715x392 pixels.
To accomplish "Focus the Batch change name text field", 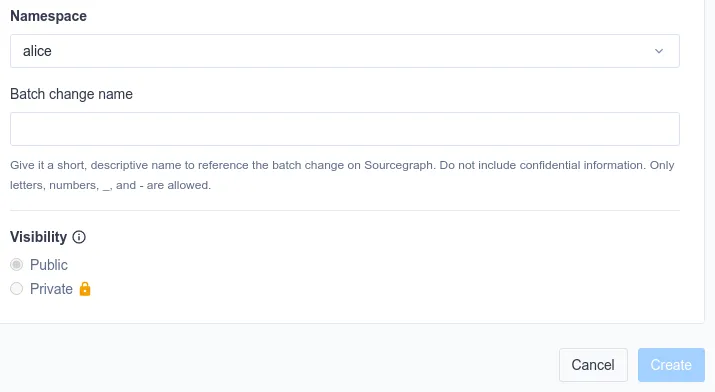I will tap(345, 129).
